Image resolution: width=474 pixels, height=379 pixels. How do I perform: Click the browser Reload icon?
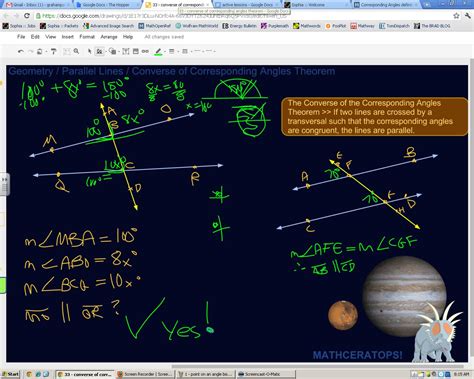click(x=27, y=16)
